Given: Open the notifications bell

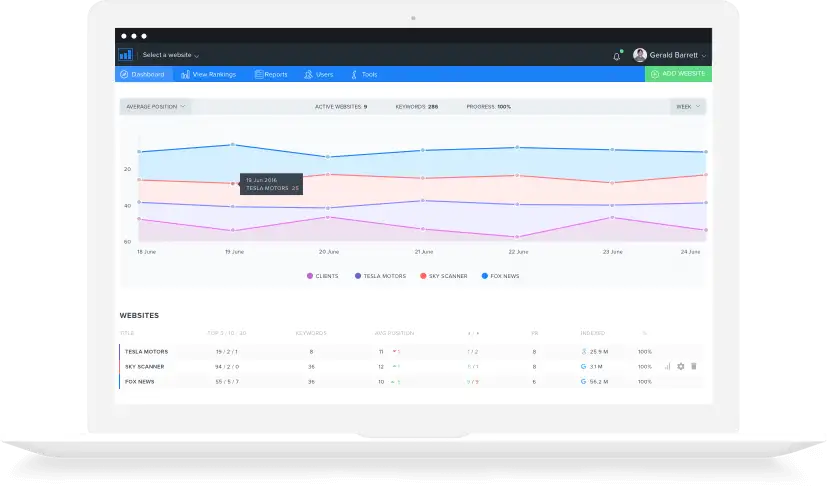Looking at the screenshot, I should point(617,56).
